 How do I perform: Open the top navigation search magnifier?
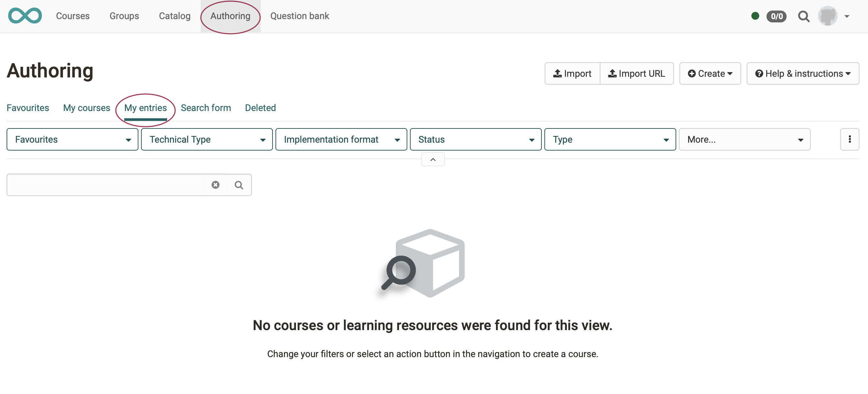pos(803,16)
